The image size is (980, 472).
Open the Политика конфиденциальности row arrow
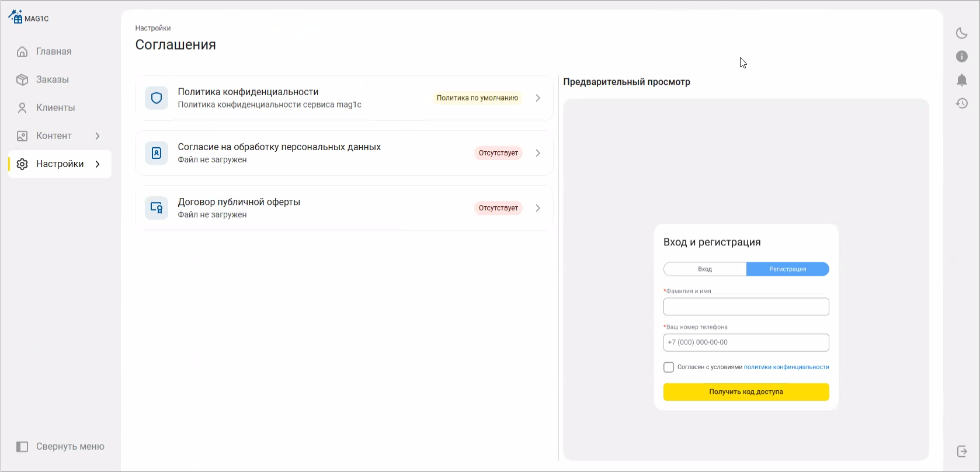point(538,98)
